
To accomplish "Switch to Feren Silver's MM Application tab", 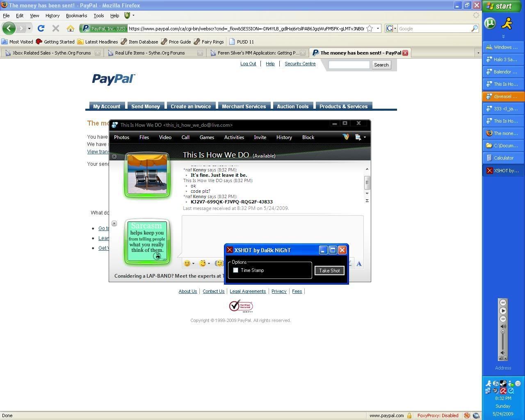I will point(258,52).
